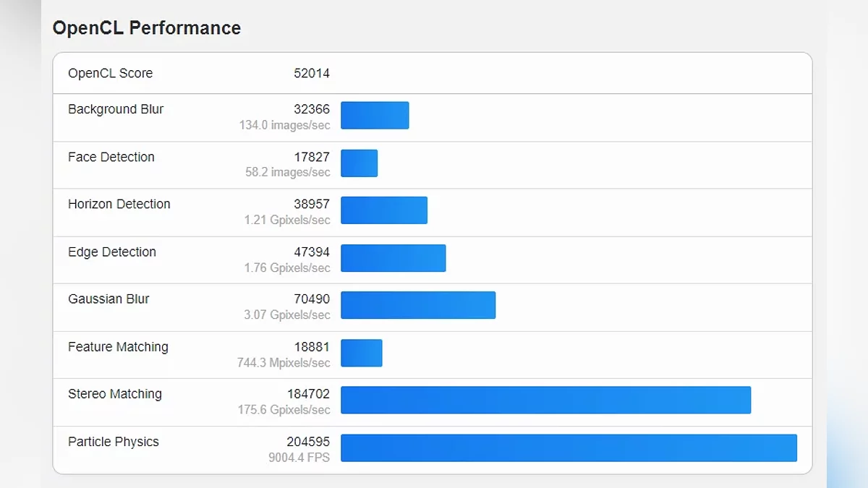Click the Gaussian Blur score bar
Viewport: 868px width, 488px height.
click(x=418, y=305)
